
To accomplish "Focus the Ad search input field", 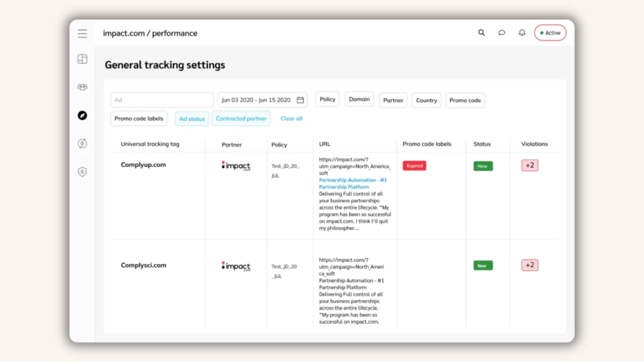I will click(162, 100).
